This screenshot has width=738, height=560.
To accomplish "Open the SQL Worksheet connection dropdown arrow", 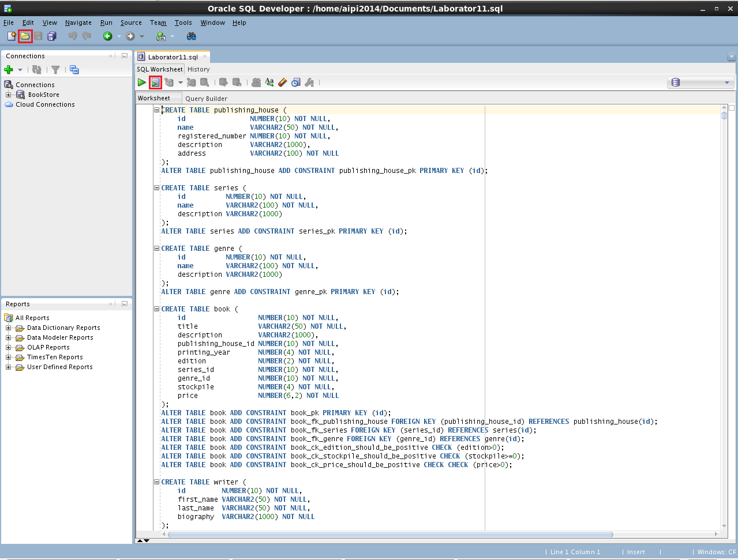I will point(172,36).
